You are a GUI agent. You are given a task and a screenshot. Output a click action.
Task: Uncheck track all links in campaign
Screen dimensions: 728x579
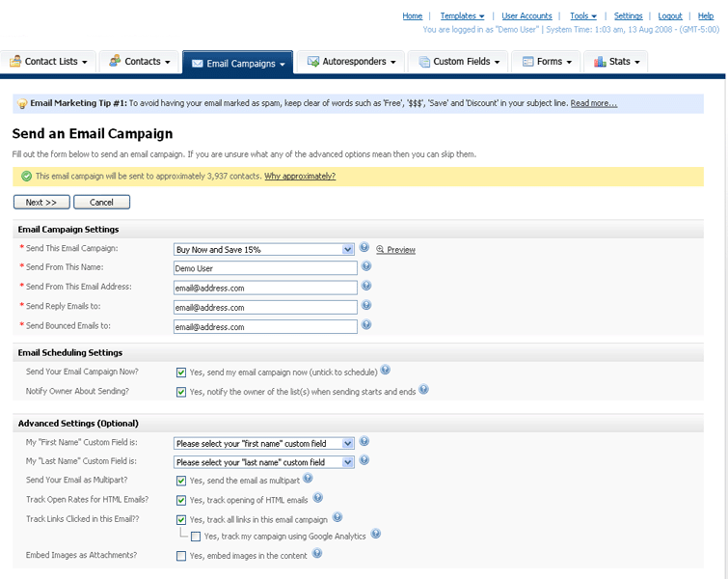tap(181, 520)
